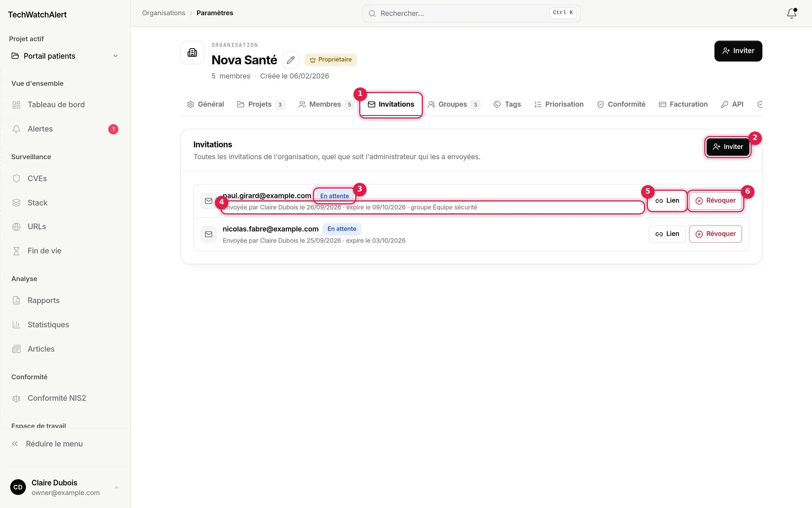This screenshot has height=508, width=812.
Task: Open the Alertes page in the sidebar
Action: (x=64, y=129)
